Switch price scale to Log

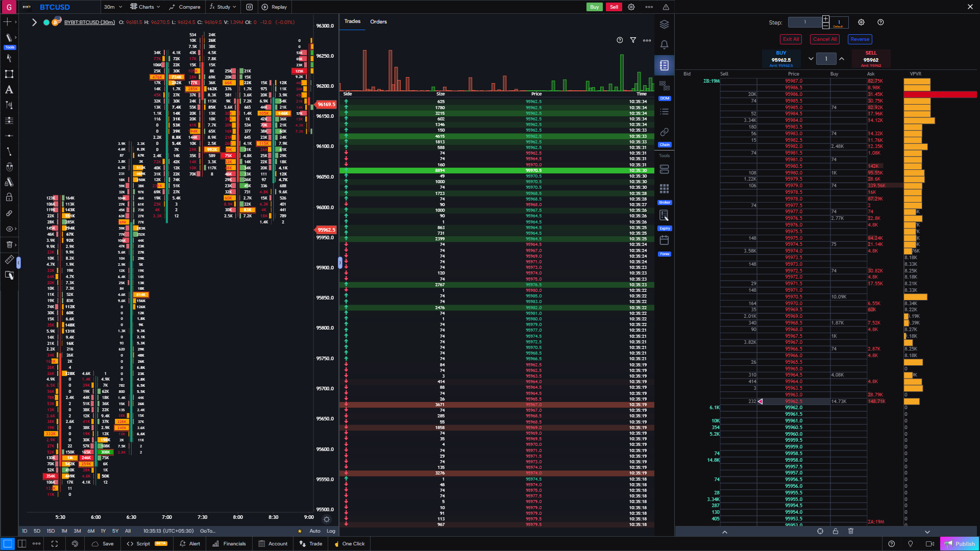pos(331,531)
